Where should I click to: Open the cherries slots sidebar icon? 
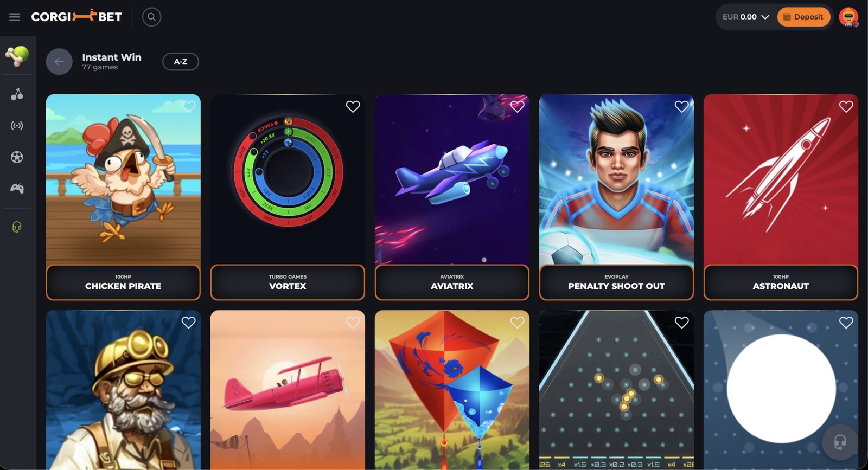click(17, 95)
